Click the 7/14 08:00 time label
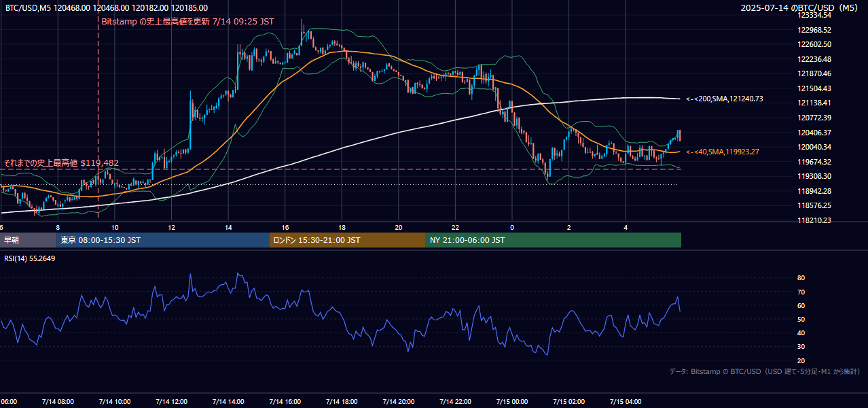This screenshot has height=408, width=868. (57, 402)
